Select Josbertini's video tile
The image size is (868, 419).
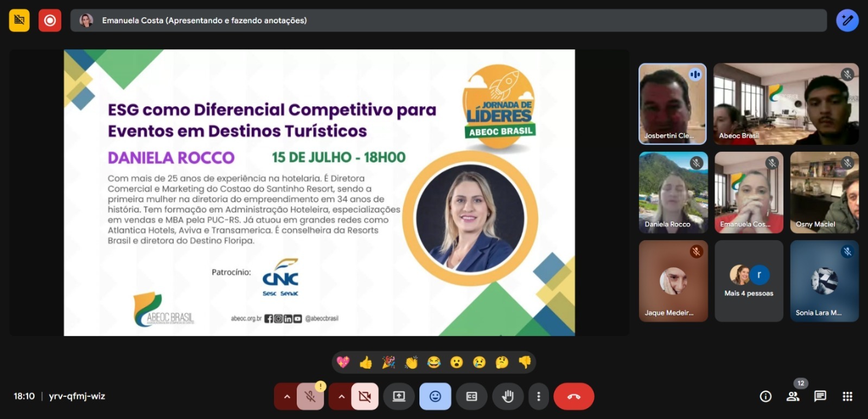[673, 104]
